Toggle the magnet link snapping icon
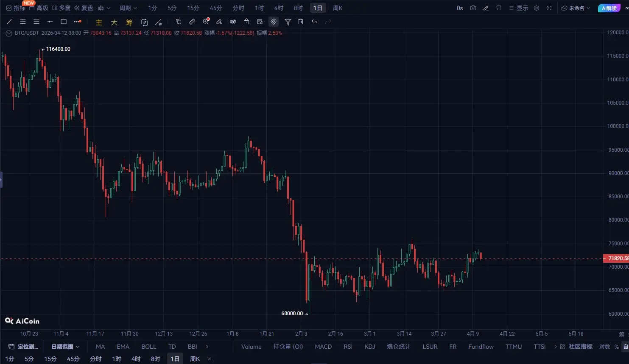The image size is (629, 364). (x=274, y=22)
